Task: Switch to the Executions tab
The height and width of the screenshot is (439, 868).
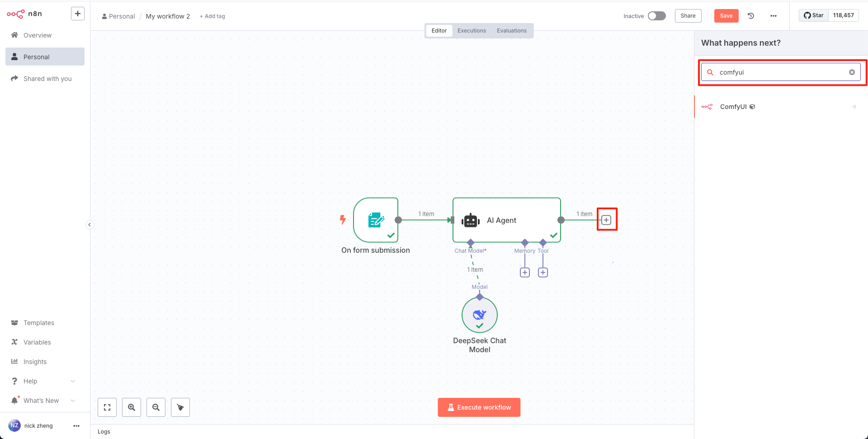Action: 472,31
